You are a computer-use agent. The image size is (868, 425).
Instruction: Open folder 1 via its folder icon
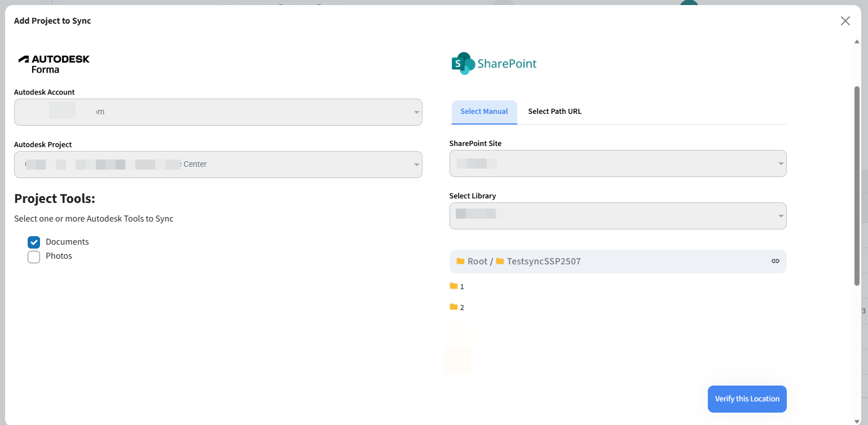tap(453, 286)
